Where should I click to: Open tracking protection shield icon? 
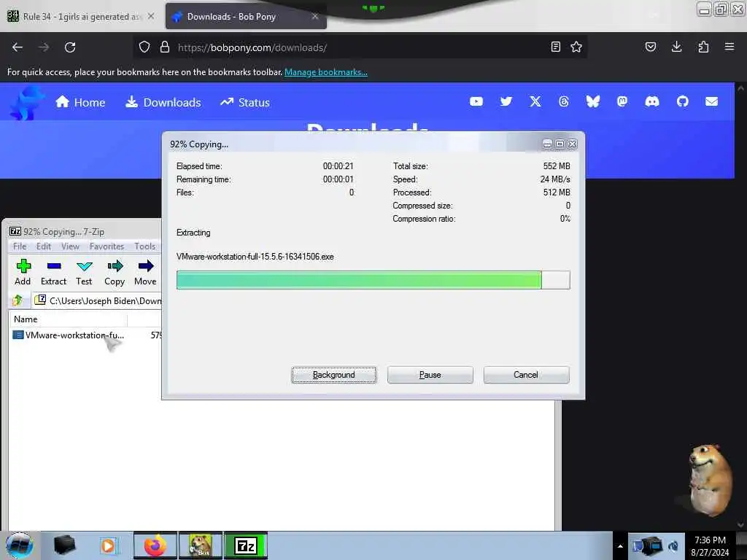[144, 47]
